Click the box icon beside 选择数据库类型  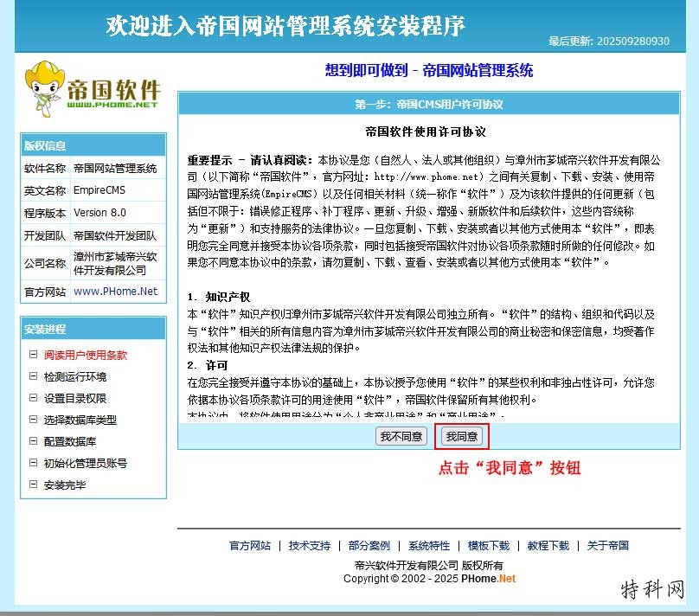point(33,420)
